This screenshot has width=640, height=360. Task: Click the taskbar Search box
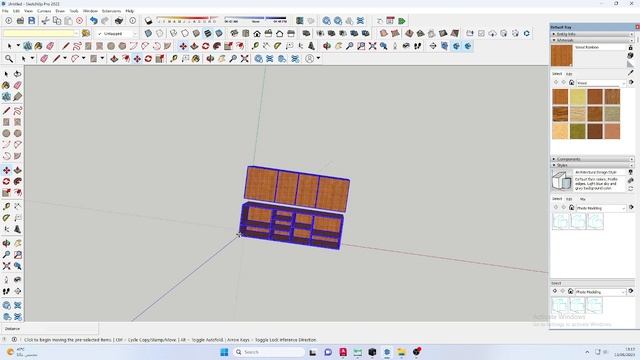pyautogui.click(x=269, y=352)
